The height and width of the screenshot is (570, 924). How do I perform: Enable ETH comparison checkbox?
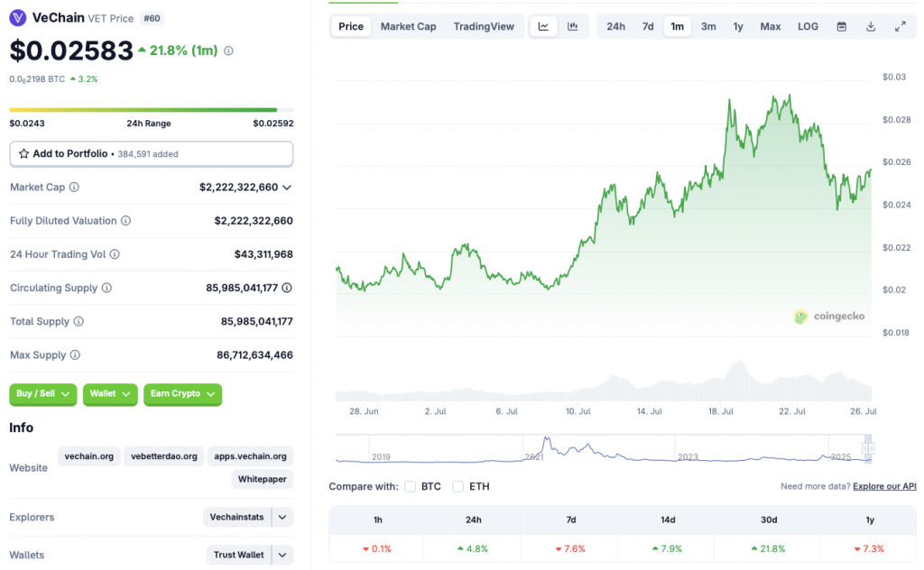[x=457, y=486]
